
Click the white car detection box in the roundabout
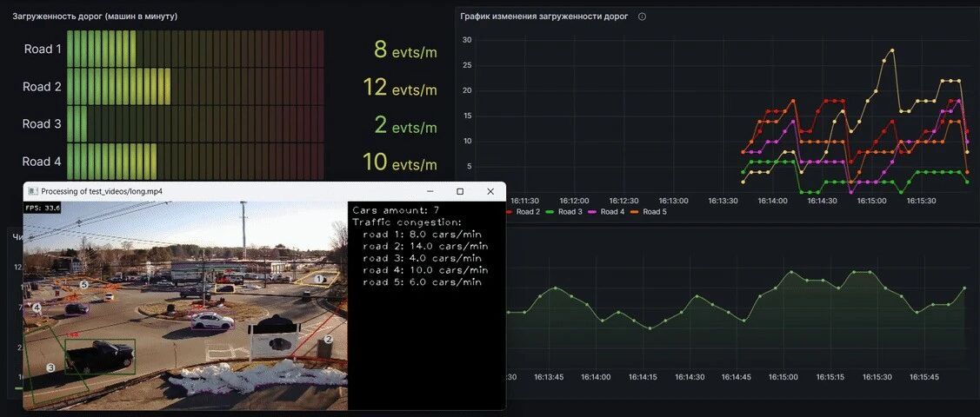(x=212, y=321)
